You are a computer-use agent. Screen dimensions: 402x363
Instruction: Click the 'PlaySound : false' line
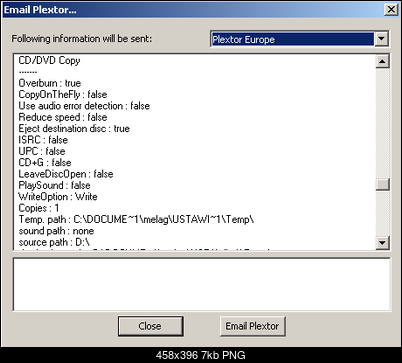click(54, 185)
